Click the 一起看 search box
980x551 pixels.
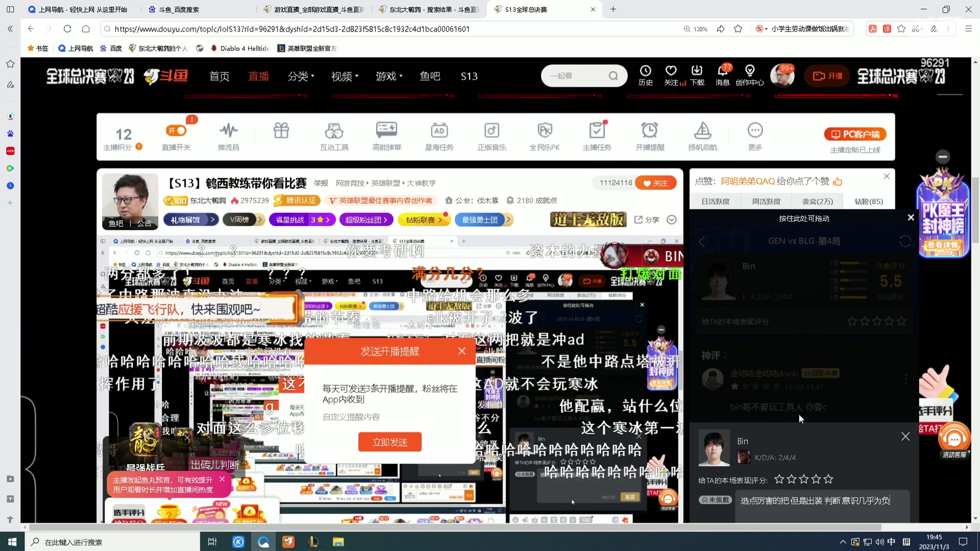[x=582, y=75]
